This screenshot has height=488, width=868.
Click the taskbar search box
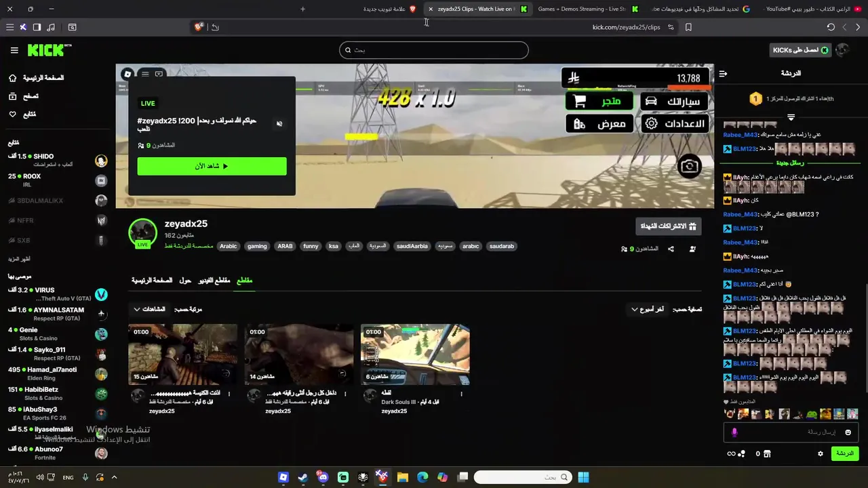click(522, 477)
